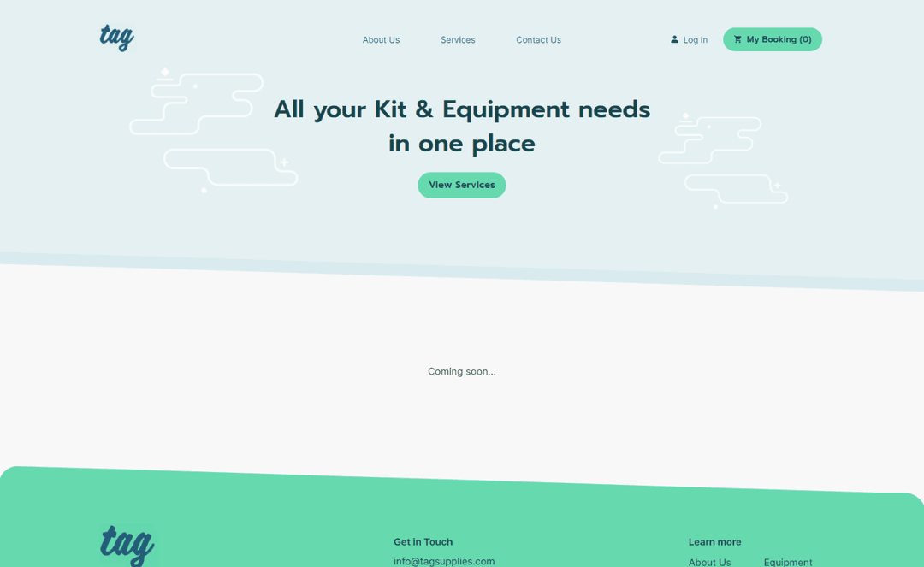
Task: Click the Learn more footer heading
Action: pos(714,542)
